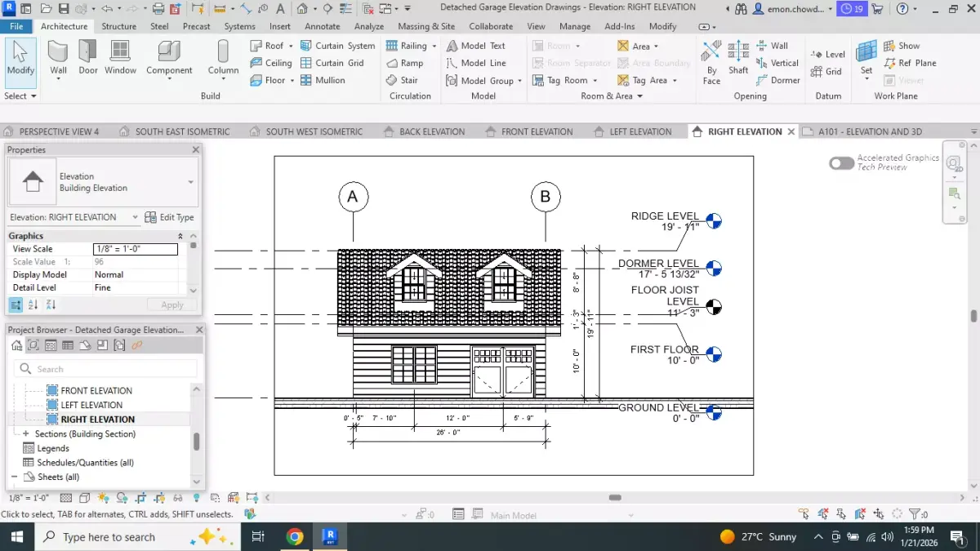This screenshot has height=551, width=980.
Task: Select the Wall tool in the Build panel
Action: point(58,57)
